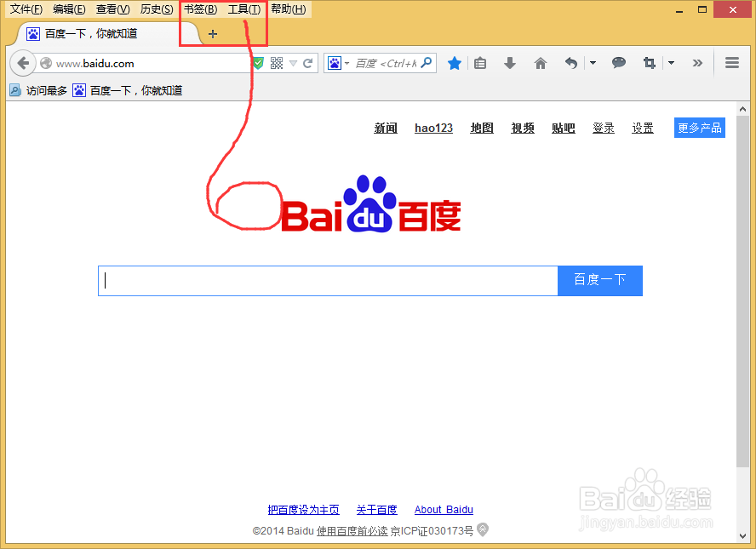
Task: Click the 地图 link
Action: 482,128
